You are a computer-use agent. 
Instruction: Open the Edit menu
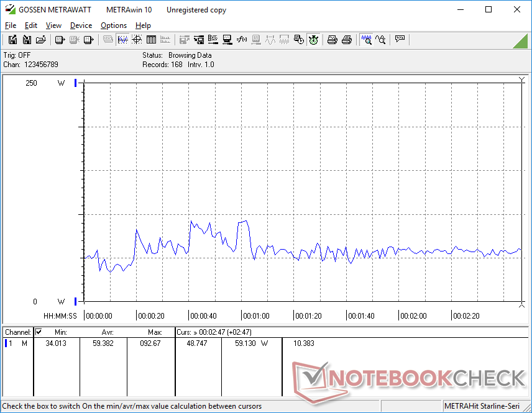31,25
